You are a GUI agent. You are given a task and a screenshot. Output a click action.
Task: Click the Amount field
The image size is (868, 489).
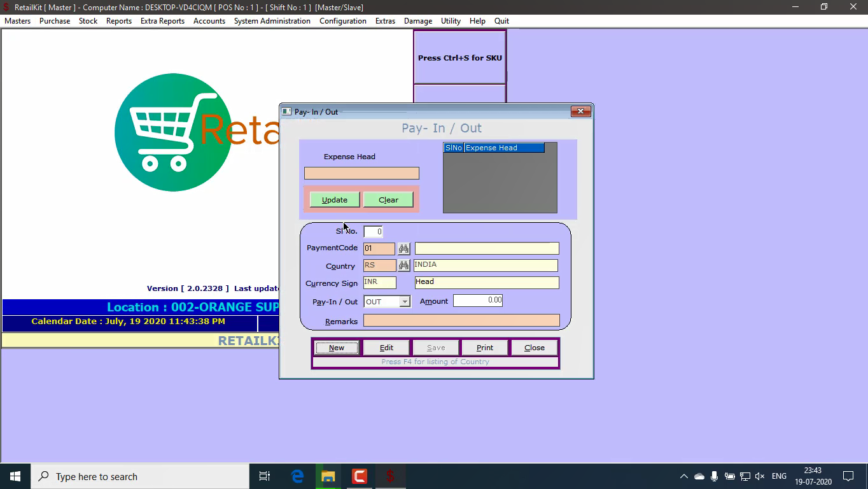pyautogui.click(x=478, y=301)
